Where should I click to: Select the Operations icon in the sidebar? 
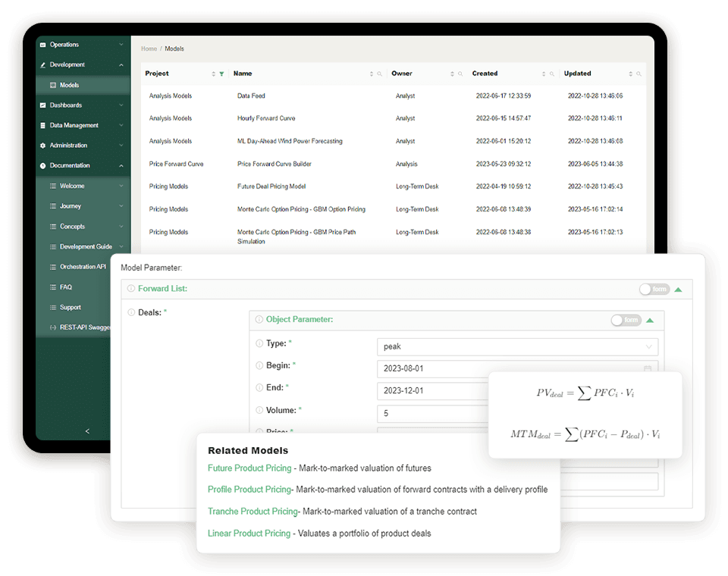coord(44,44)
